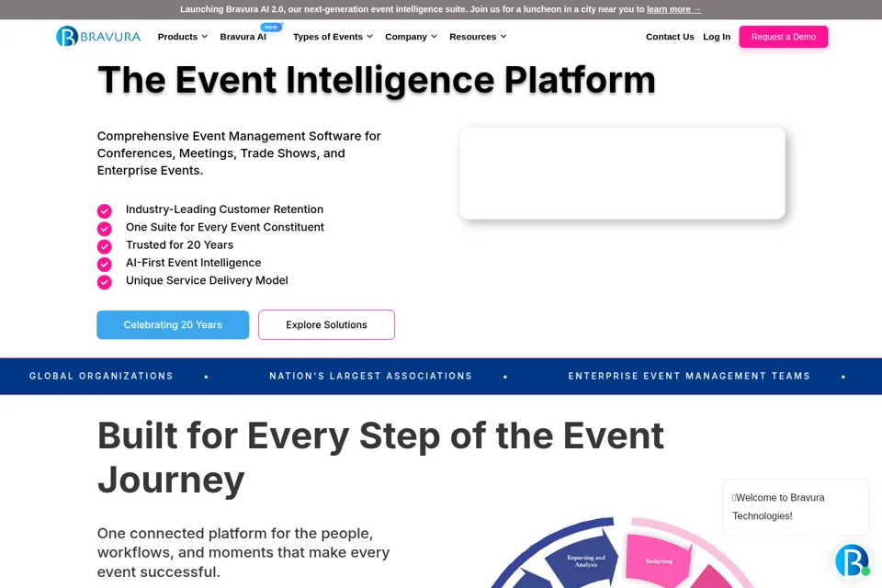Viewport: 882px width, 588px height.
Task: Open the Welcome to Bravura Technologies chat bubble
Action: click(x=796, y=507)
